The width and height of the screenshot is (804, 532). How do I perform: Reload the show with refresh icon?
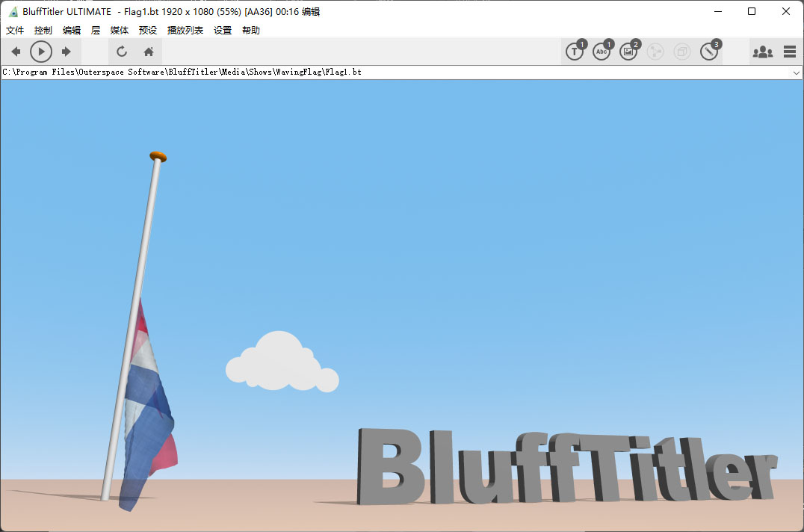coord(122,52)
